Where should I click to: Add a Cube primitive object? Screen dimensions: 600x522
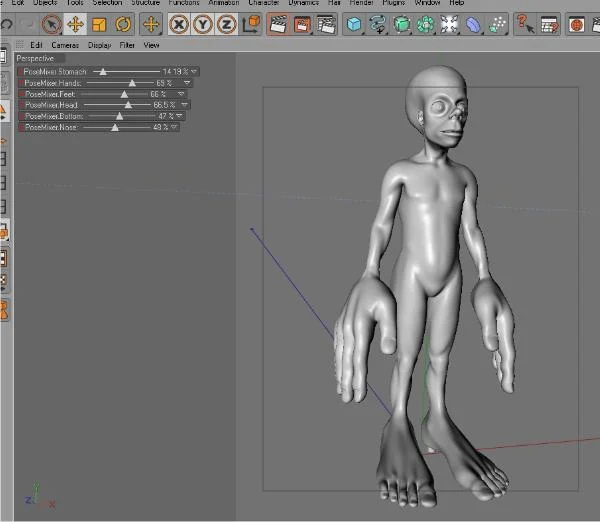(354, 24)
